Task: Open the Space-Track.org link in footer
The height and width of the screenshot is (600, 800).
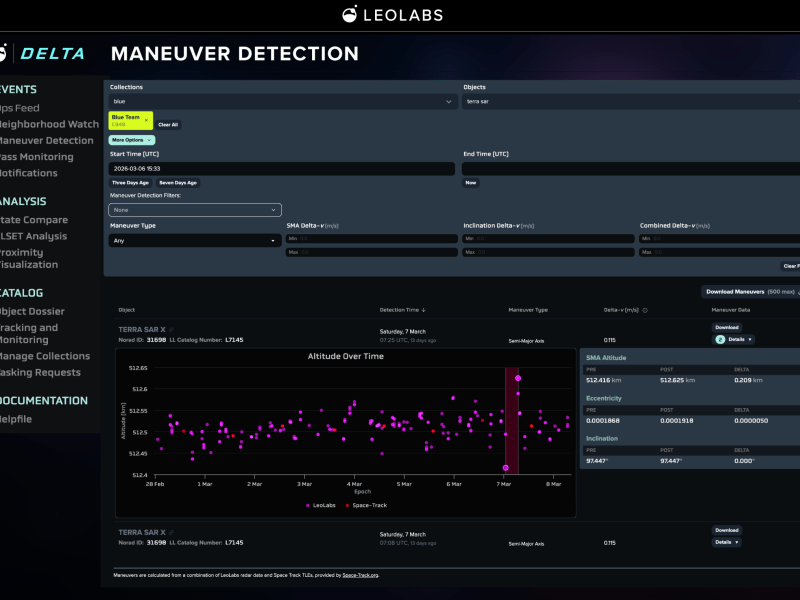Action: pyautogui.click(x=360, y=575)
